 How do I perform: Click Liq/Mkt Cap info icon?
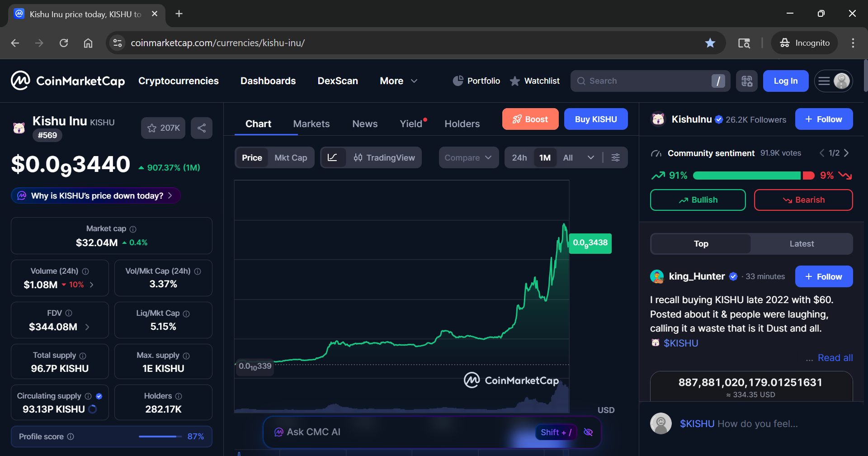186,313
